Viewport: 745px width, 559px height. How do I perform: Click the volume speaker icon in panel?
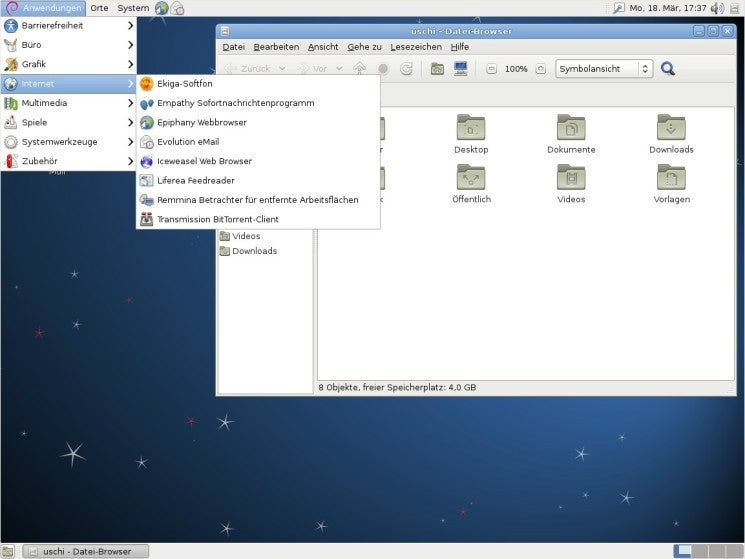(x=717, y=8)
